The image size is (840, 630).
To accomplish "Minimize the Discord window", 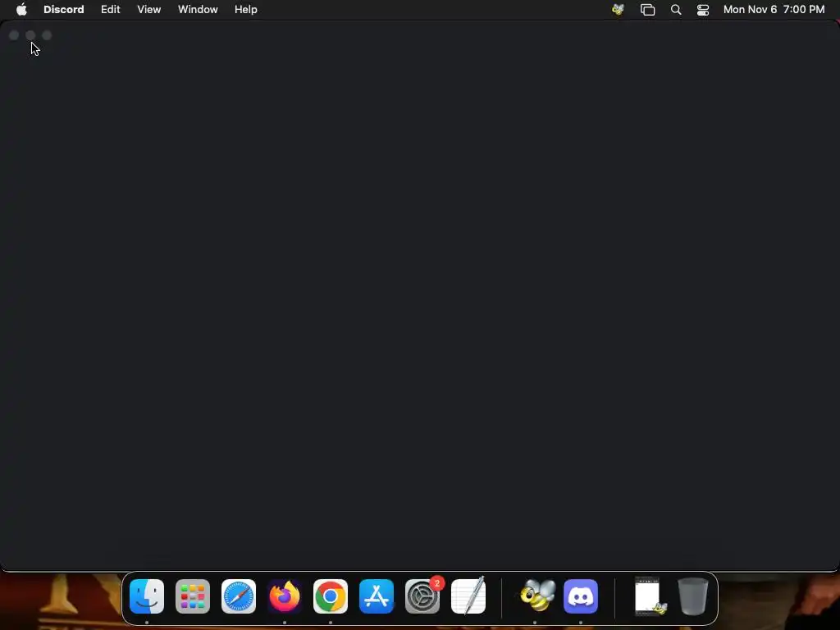I will [30, 35].
